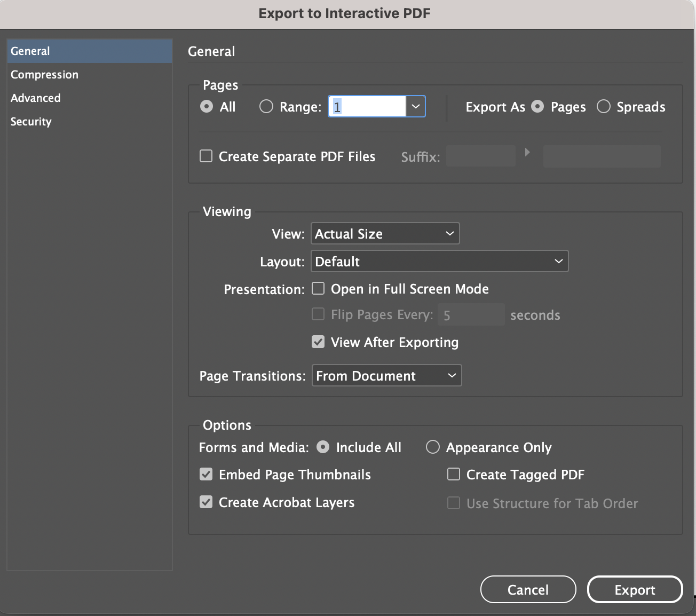The width and height of the screenshot is (696, 616).
Task: Disable View After Exporting
Action: (318, 342)
